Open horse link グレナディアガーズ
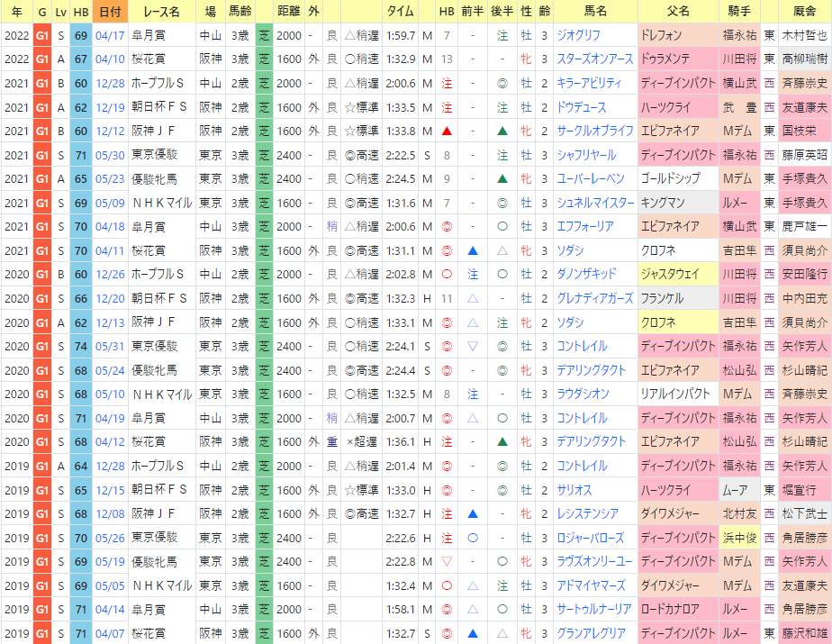 point(595,298)
